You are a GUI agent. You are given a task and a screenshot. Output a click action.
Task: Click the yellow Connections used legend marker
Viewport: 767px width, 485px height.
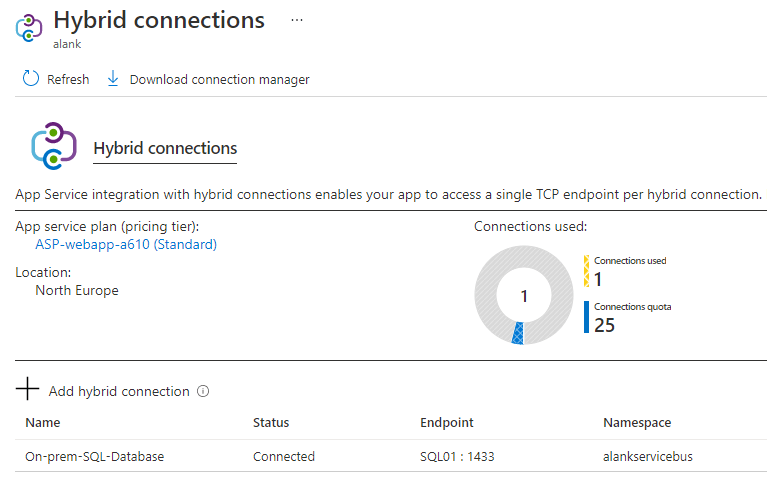(x=587, y=271)
